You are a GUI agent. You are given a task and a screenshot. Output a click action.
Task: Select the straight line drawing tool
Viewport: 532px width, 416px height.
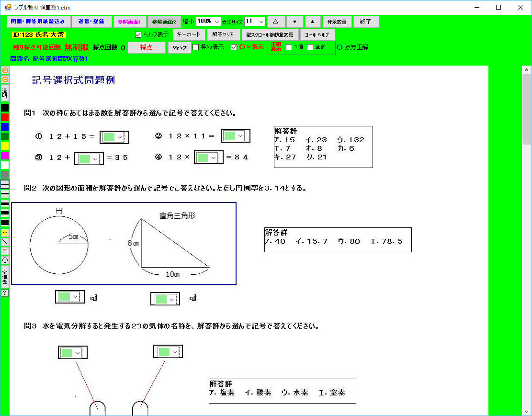(x=5, y=242)
